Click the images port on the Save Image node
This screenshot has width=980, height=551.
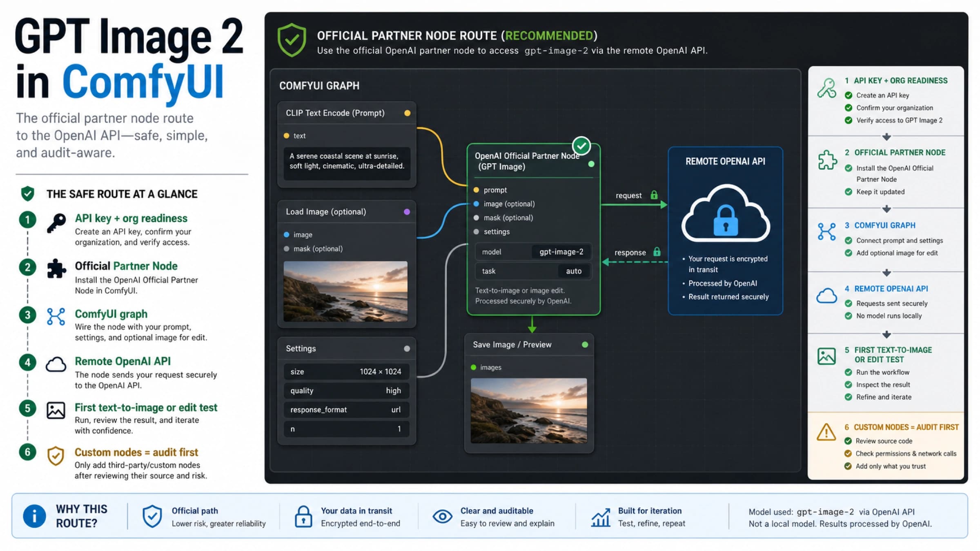pyautogui.click(x=473, y=367)
